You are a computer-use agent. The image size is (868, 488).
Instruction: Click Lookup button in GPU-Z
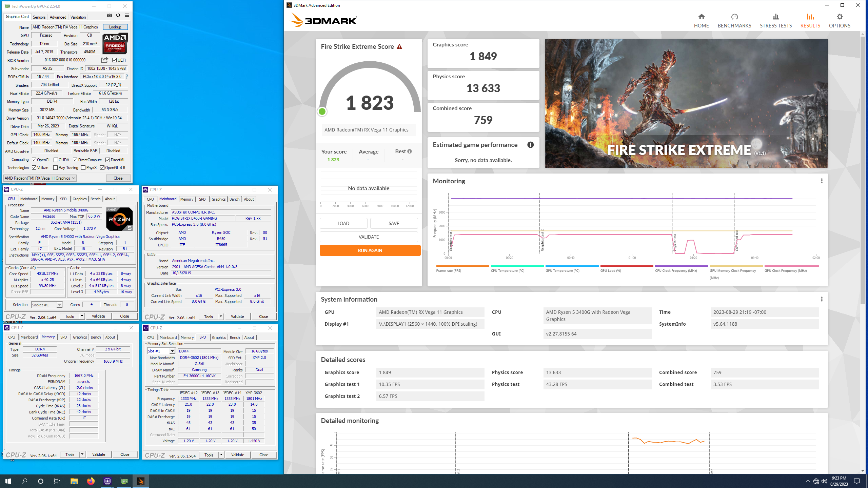coord(115,27)
